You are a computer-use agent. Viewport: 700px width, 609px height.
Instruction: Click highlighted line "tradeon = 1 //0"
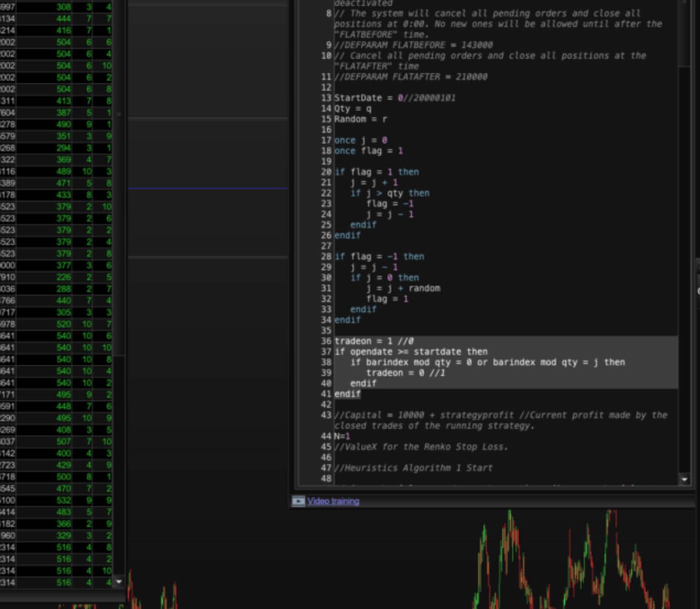(374, 341)
